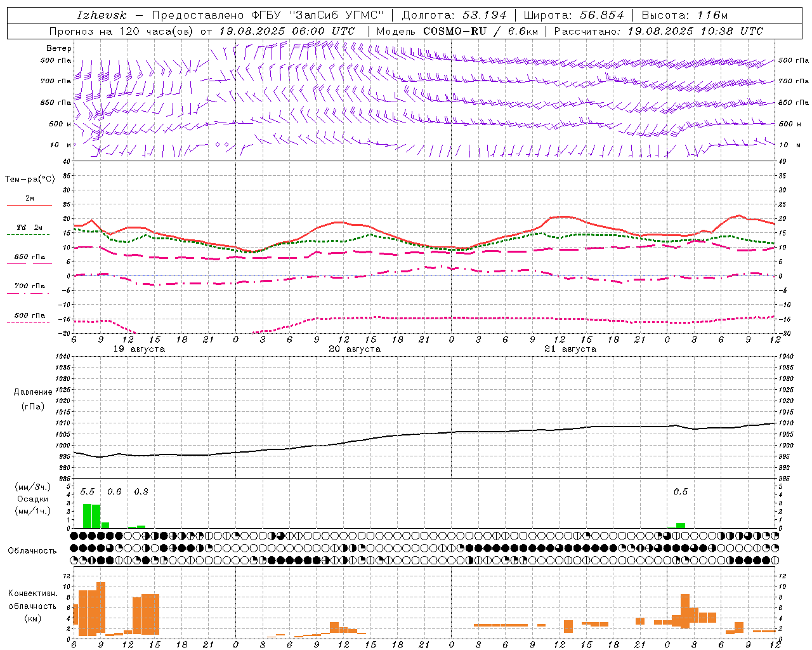Viewport: 812px width, 650px height.
Task: Click the 5.5 precipitation amount value
Action: 88,491
